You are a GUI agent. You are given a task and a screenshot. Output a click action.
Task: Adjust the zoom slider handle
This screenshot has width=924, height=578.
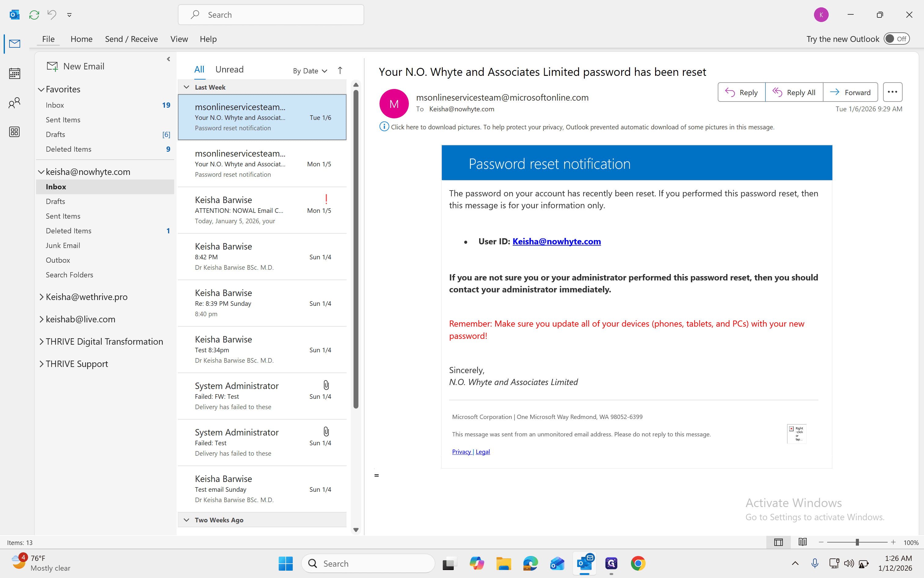pyautogui.click(x=857, y=543)
